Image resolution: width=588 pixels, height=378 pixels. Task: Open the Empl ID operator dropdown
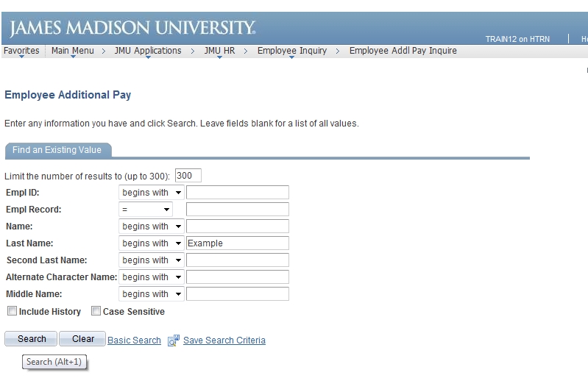pyautogui.click(x=151, y=193)
